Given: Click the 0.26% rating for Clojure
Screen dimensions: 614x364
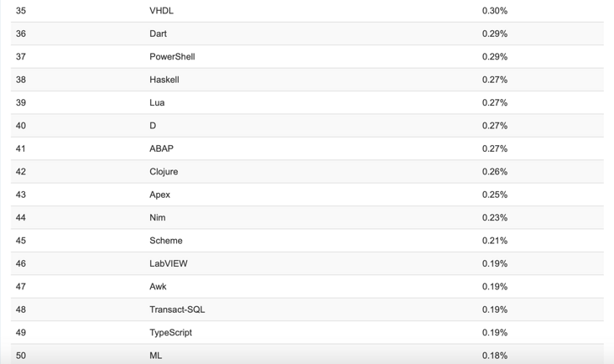Looking at the screenshot, I should (495, 172).
